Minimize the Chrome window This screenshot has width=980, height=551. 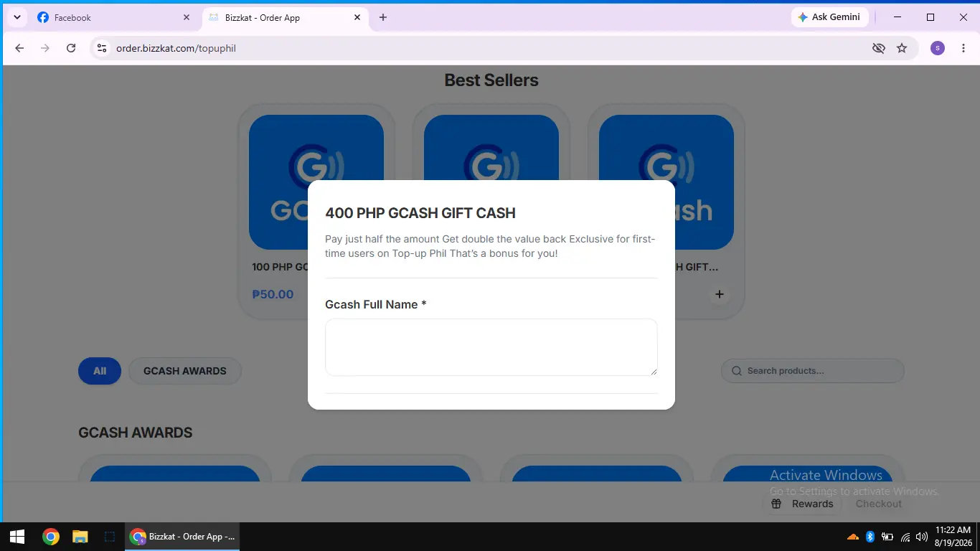[x=897, y=17]
